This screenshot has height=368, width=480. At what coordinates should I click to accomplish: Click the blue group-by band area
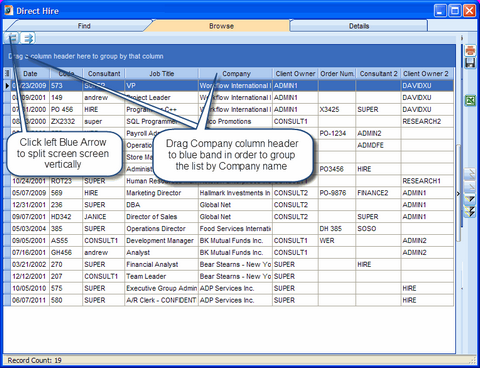tap(229, 56)
